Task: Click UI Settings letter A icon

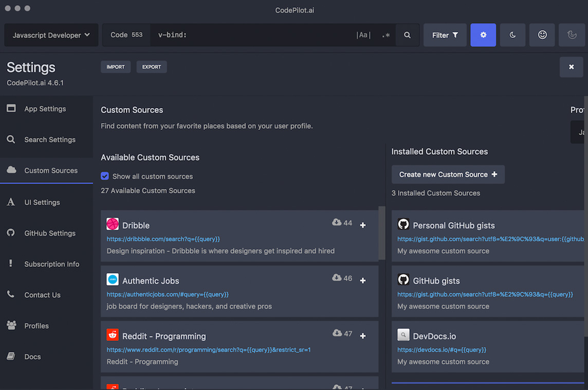Action: 11,202
